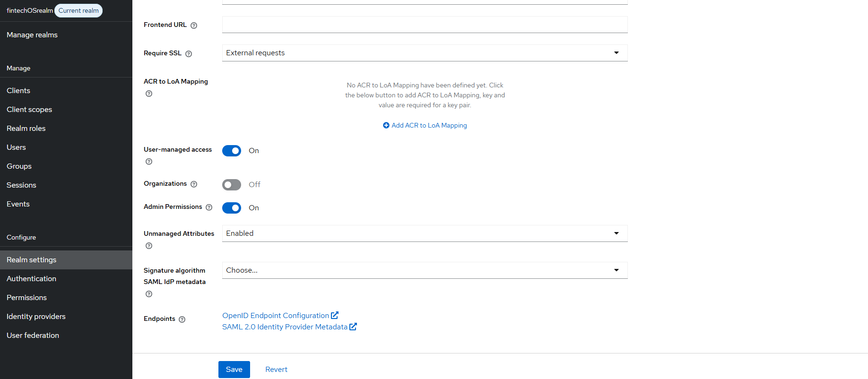This screenshot has width=868, height=379.
Task: Click the Organizations help icon
Action: point(194,184)
